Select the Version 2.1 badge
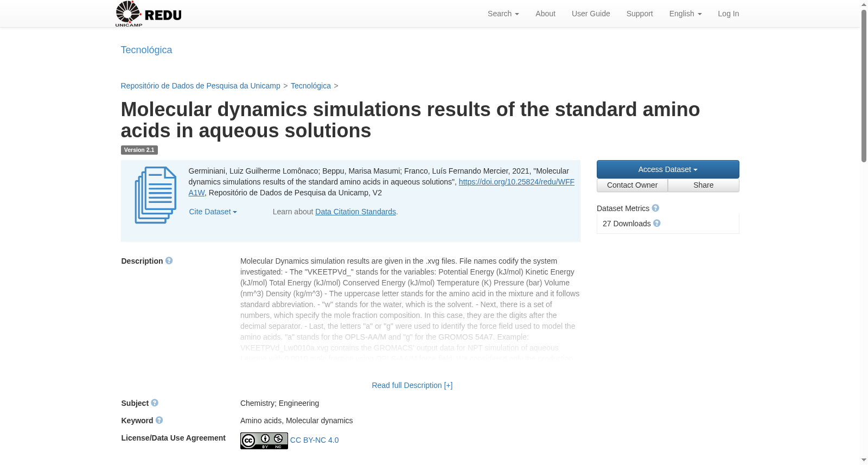 [139, 150]
